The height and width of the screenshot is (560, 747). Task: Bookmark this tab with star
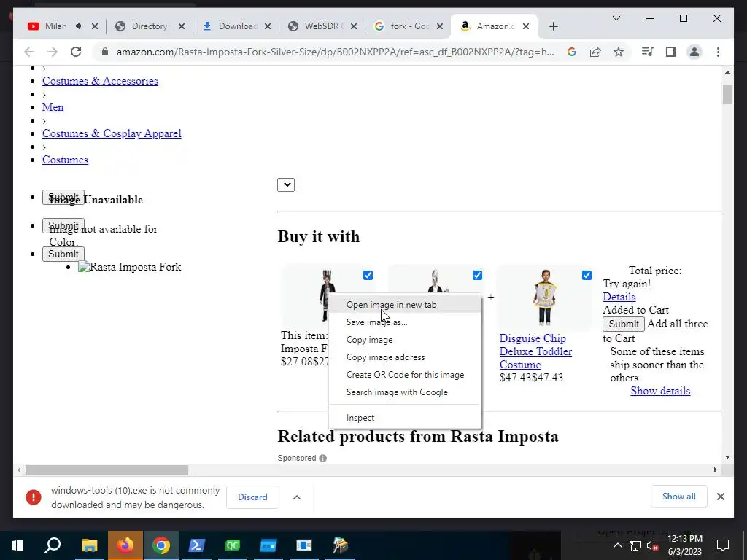619,52
